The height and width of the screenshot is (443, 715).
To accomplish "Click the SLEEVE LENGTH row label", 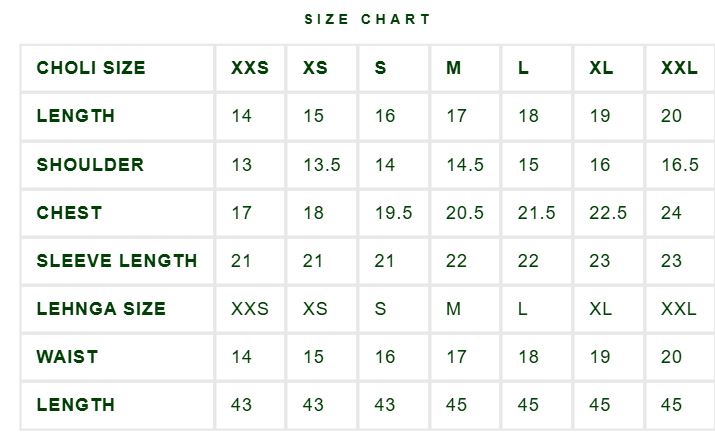I will [117, 261].
